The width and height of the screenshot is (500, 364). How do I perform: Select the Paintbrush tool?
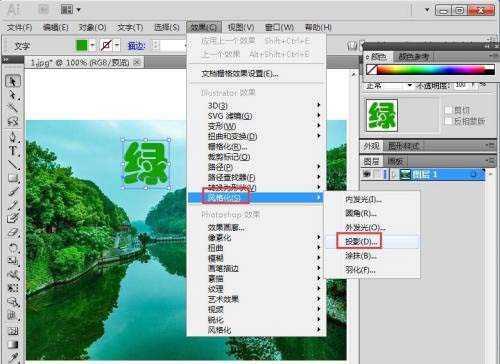tap(13, 191)
